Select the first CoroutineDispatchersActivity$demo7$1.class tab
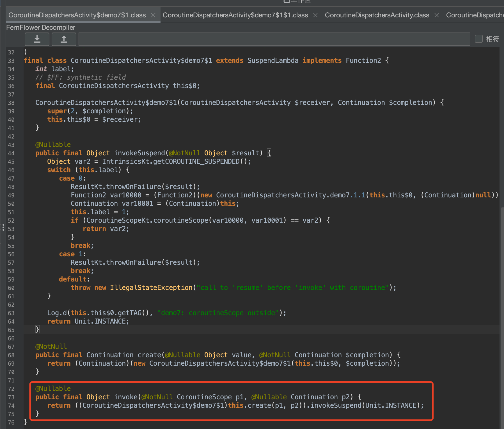504x429 pixels. [x=77, y=15]
